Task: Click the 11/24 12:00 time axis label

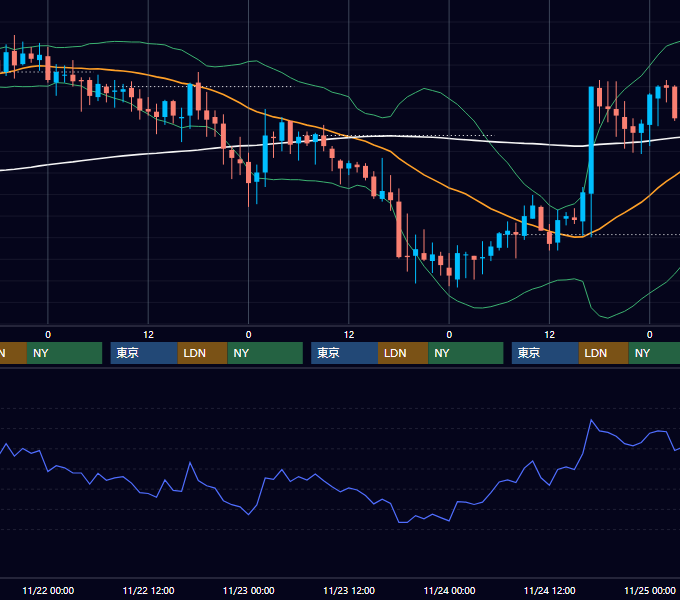Action: tap(549, 590)
